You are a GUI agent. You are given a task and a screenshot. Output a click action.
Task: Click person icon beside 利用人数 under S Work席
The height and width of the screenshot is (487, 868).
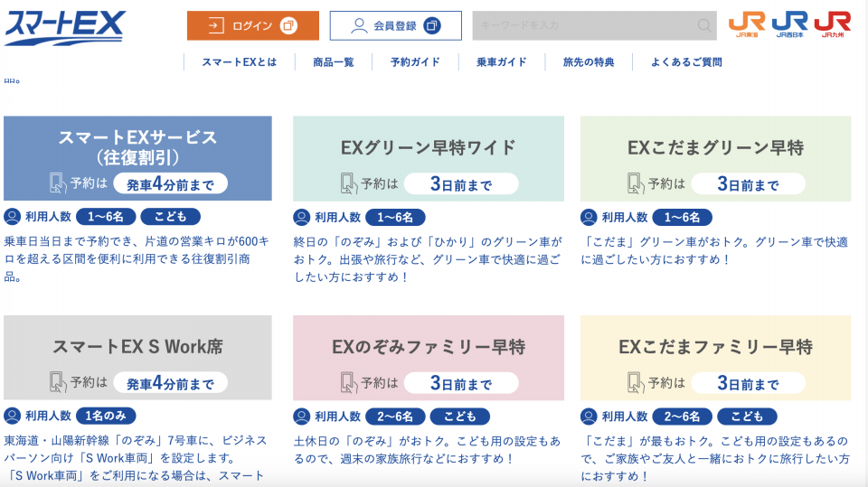pyautogui.click(x=12, y=416)
